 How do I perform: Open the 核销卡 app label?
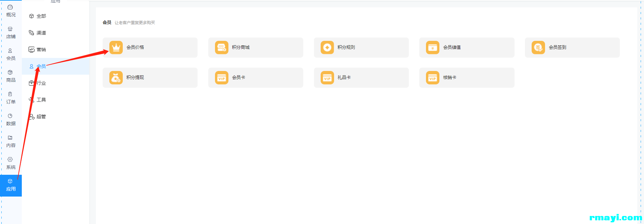click(450, 78)
